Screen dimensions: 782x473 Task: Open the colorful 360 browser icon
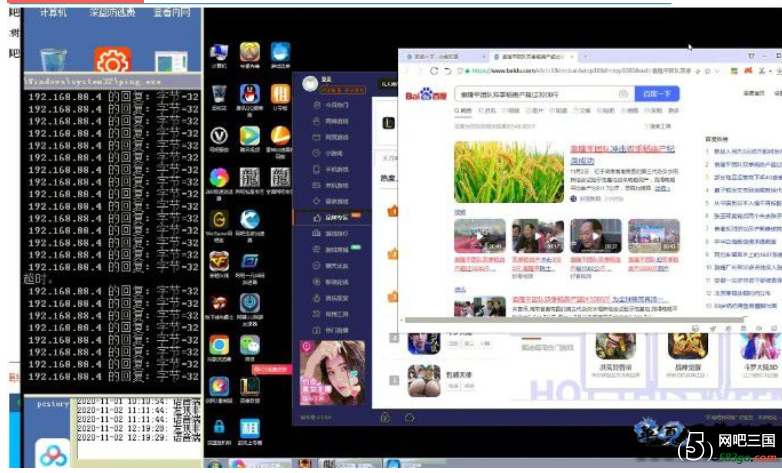point(219,177)
